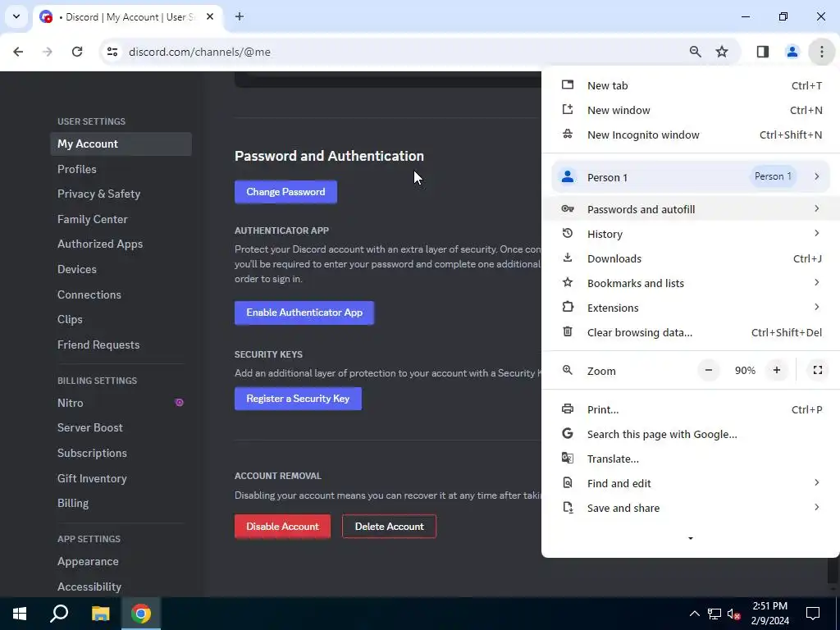Click the browser forward arrow

coord(48,52)
